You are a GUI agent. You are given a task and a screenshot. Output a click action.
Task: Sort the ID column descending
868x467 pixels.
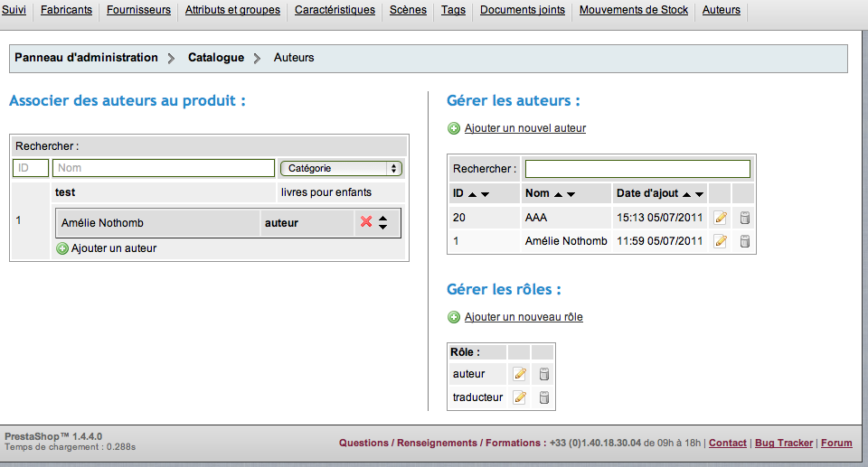(x=485, y=194)
